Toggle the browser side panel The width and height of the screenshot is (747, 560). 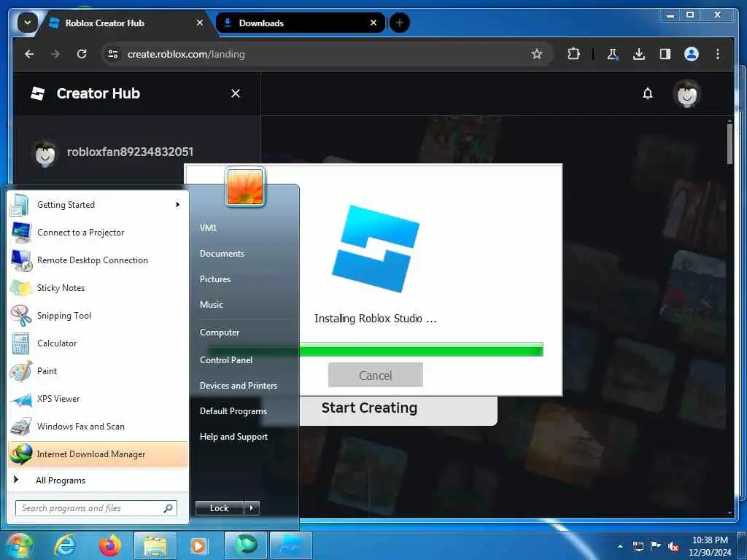665,54
